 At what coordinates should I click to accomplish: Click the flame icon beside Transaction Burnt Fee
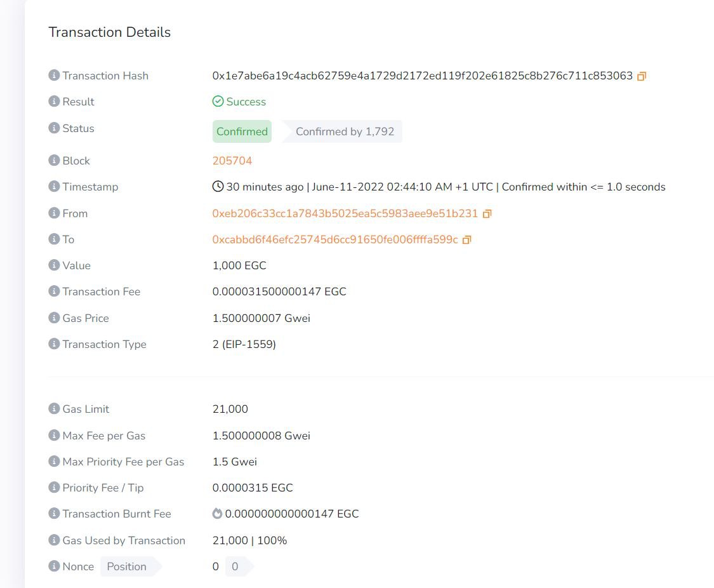coord(216,514)
